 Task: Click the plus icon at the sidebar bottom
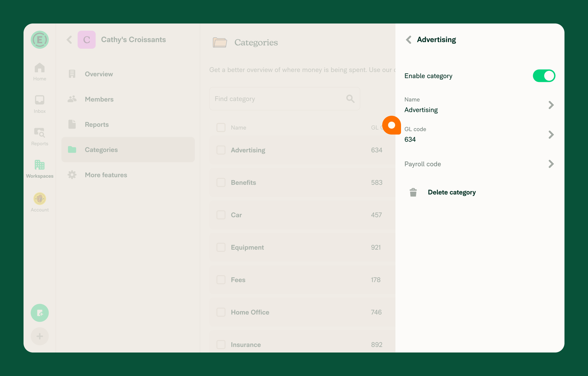click(40, 336)
